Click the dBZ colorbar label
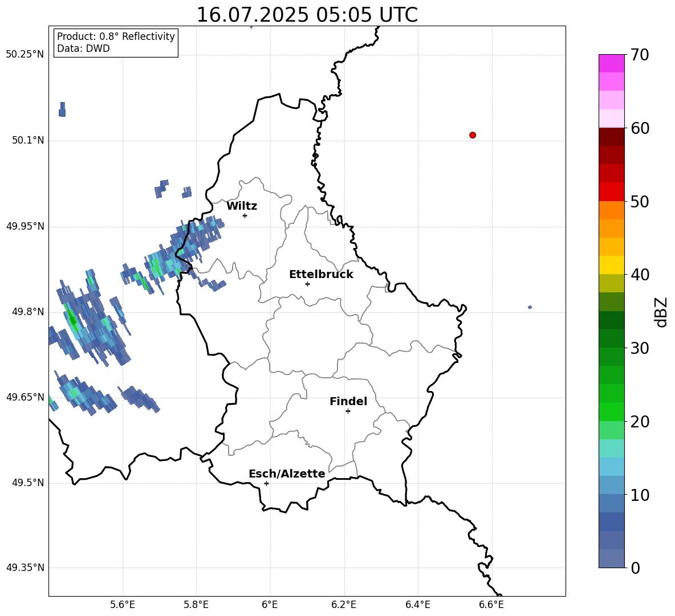 pyautogui.click(x=661, y=312)
